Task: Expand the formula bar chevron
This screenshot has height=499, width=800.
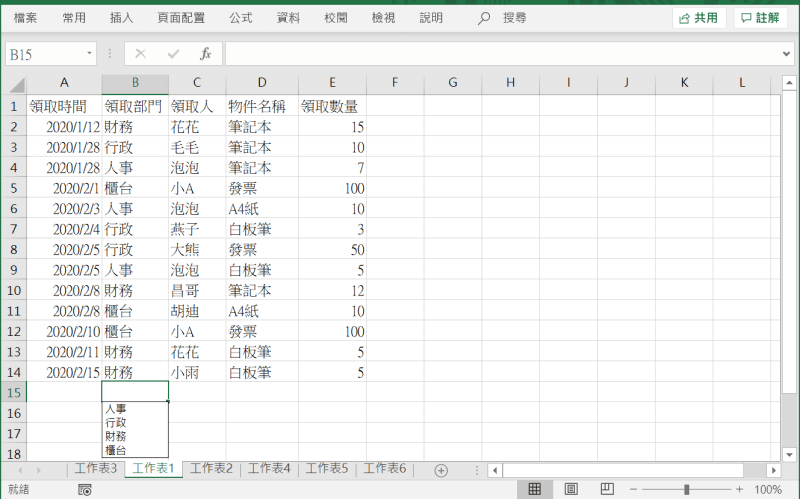Action: pos(786,54)
